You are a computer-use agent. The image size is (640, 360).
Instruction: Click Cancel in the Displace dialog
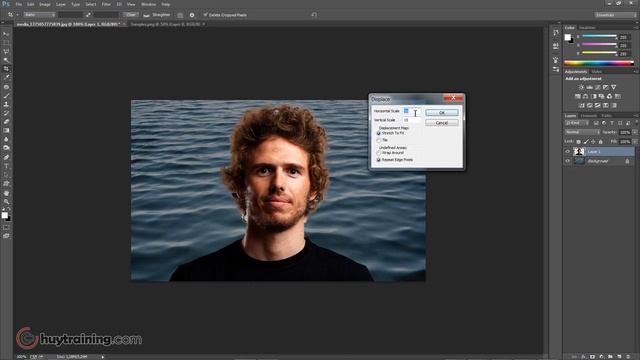coord(442,123)
